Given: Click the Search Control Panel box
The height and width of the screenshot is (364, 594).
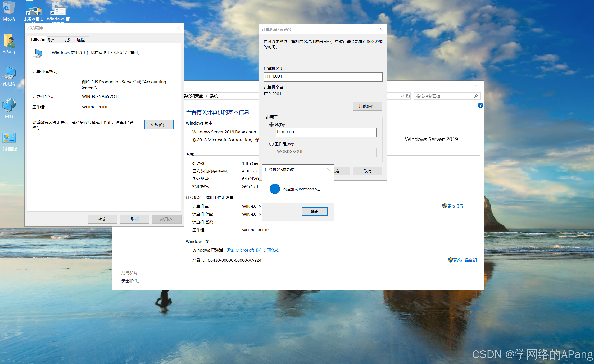Looking at the screenshot, I should tap(444, 96).
